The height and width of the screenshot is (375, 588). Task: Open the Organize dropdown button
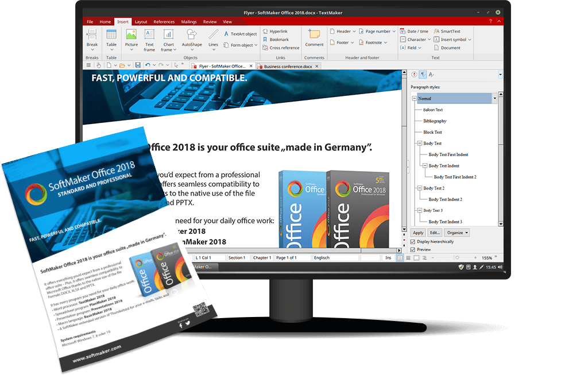click(457, 233)
